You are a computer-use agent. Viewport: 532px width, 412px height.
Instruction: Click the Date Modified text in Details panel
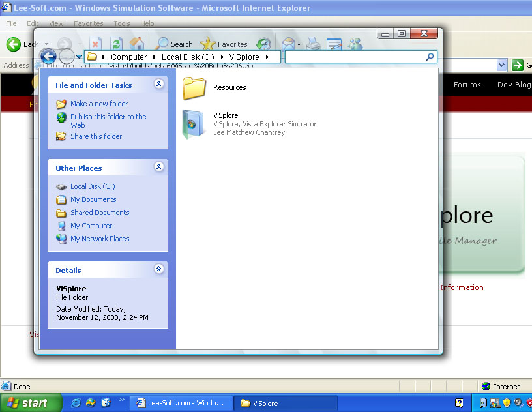coord(102,314)
